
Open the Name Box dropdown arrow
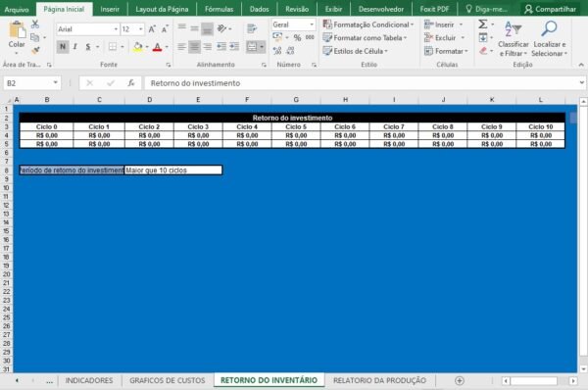(x=56, y=83)
